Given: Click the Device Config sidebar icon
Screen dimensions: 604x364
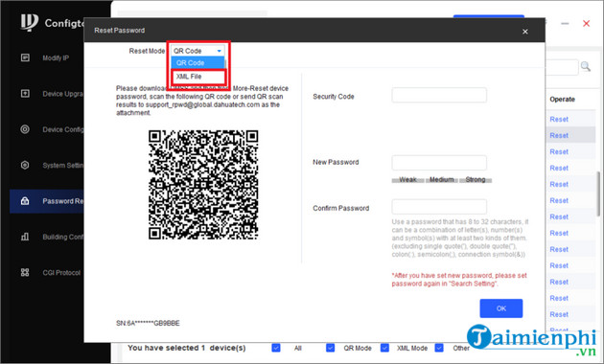Looking at the screenshot, I should 25,129.
